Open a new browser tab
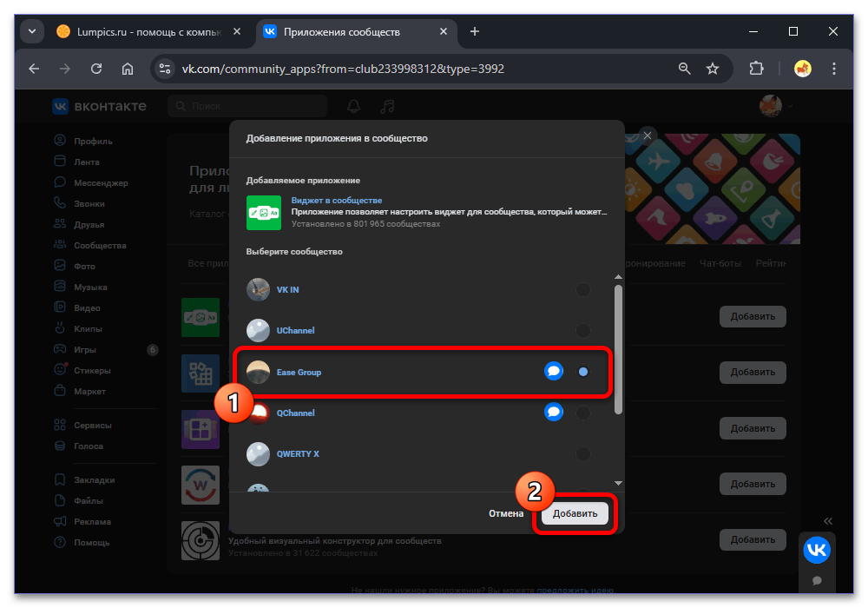This screenshot has height=608, width=868. pyautogui.click(x=475, y=31)
